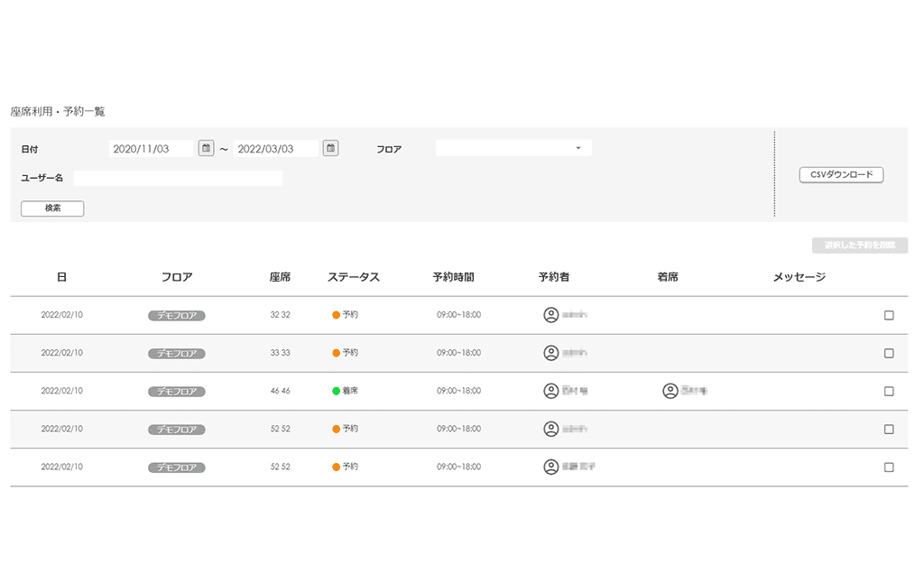The image size is (924, 583).
Task: Click the 選択した予約を削除 delete button
Action: pos(859,245)
